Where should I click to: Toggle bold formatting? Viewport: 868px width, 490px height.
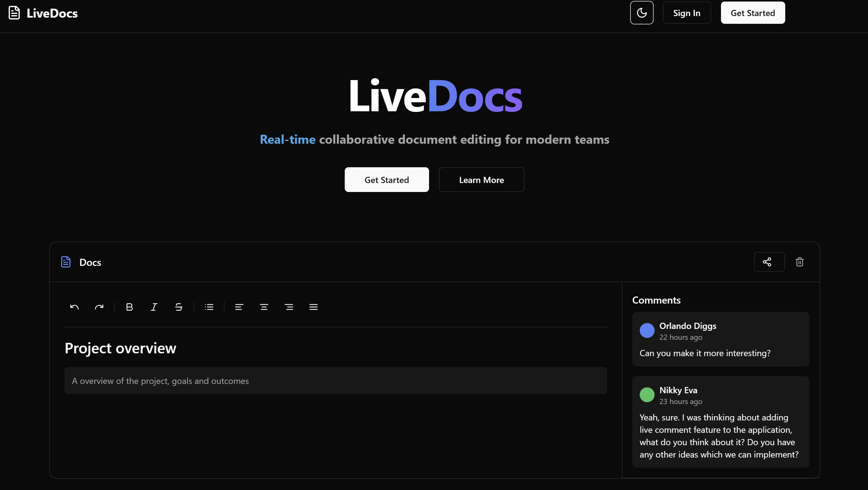129,307
